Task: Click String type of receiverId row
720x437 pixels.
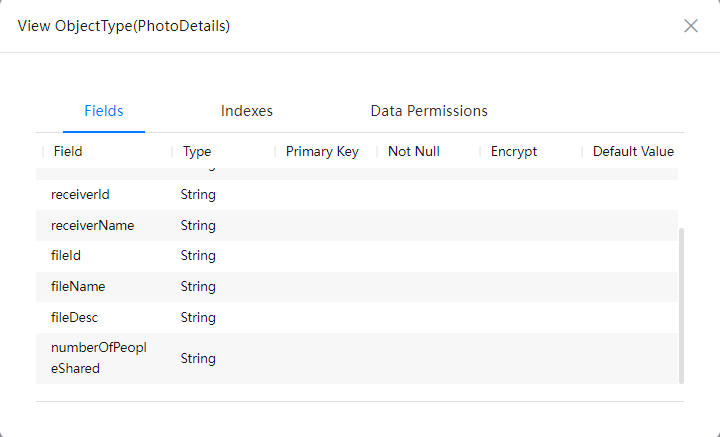Action: pyautogui.click(x=198, y=195)
